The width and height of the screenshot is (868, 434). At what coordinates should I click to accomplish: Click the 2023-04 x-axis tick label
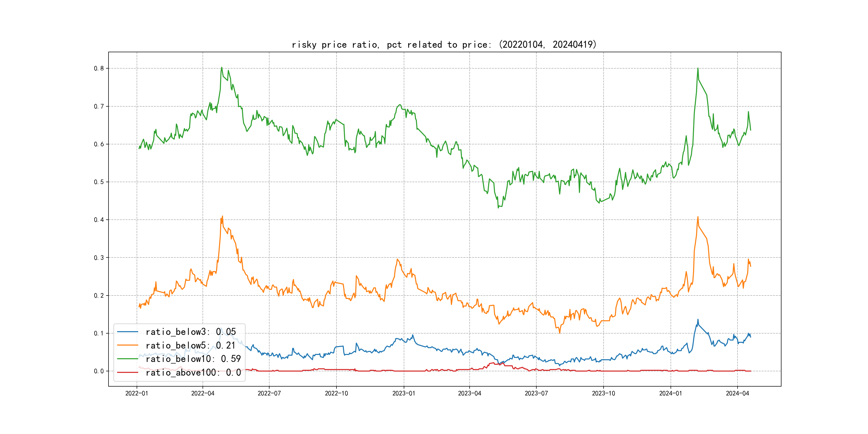click(469, 393)
